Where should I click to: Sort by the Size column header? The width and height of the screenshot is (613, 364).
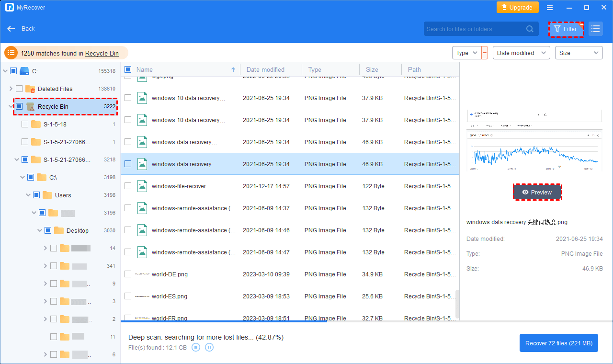372,69
